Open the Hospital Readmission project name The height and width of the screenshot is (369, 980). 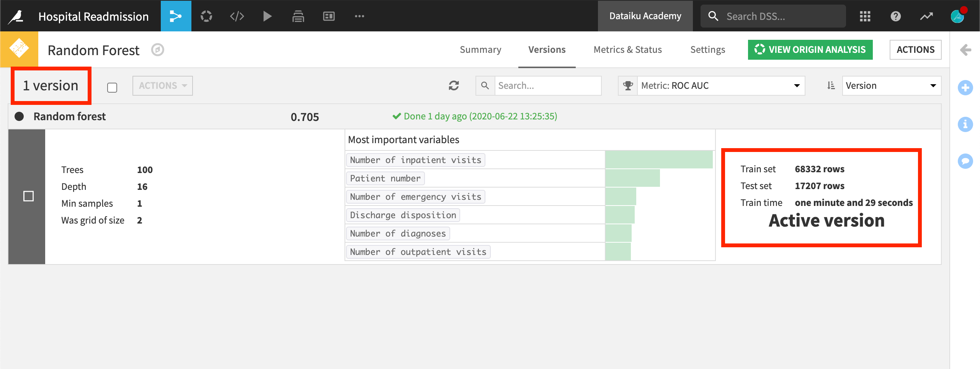[93, 16]
